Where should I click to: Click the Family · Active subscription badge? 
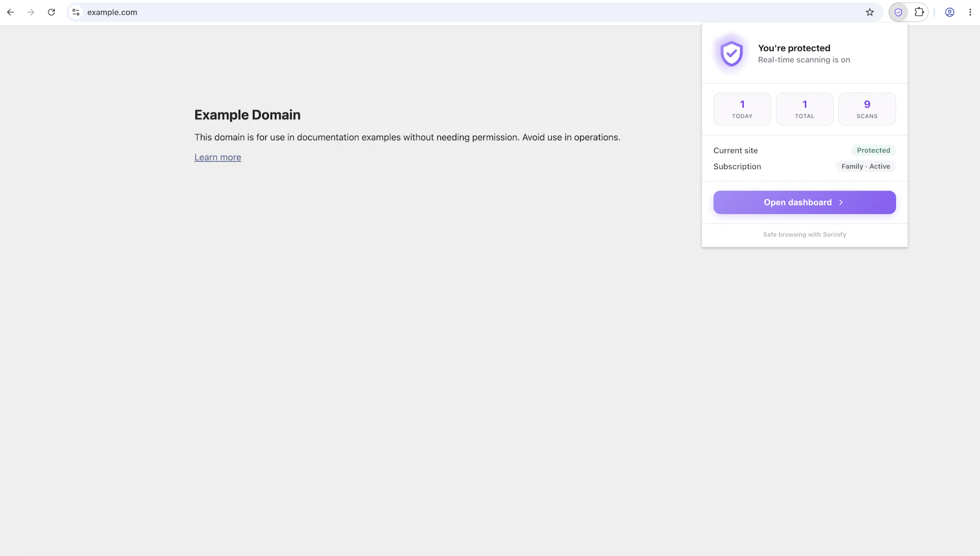865,166
